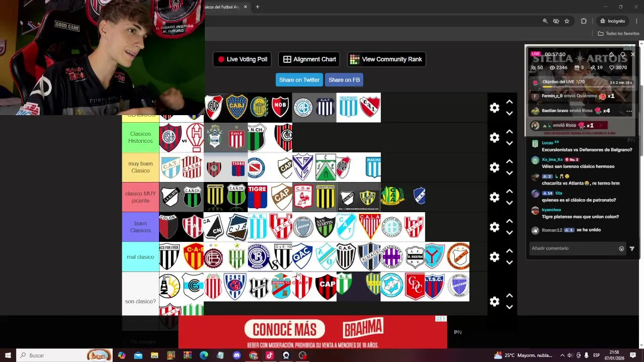
Task: Select the QAC Quilmes crest
Action: (x=303, y=257)
